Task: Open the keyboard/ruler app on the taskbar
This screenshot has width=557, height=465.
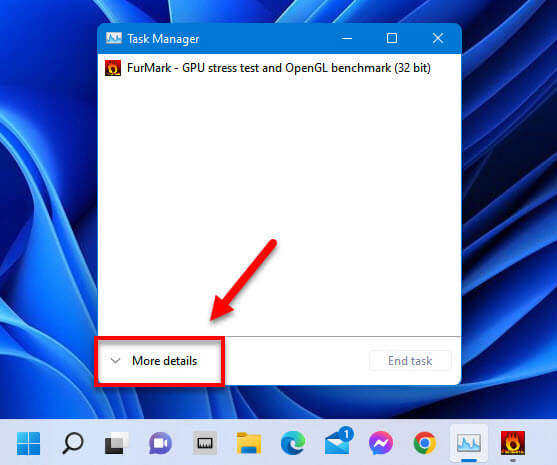Action: click(x=205, y=443)
